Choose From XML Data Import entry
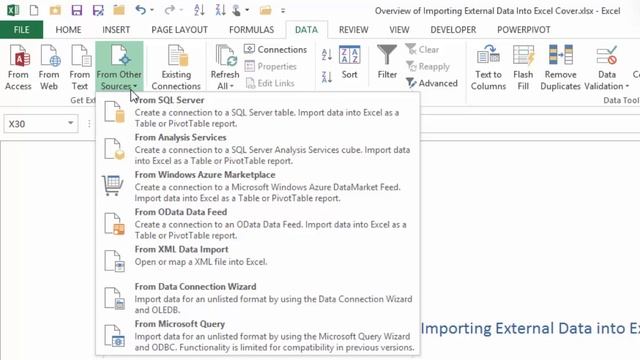This screenshot has height=360, width=640. point(258,261)
